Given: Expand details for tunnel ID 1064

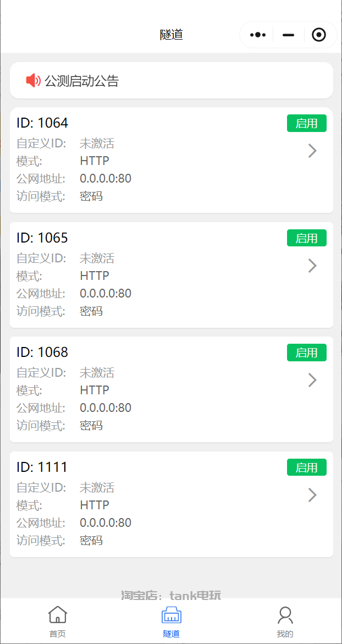Looking at the screenshot, I should click(x=312, y=151).
